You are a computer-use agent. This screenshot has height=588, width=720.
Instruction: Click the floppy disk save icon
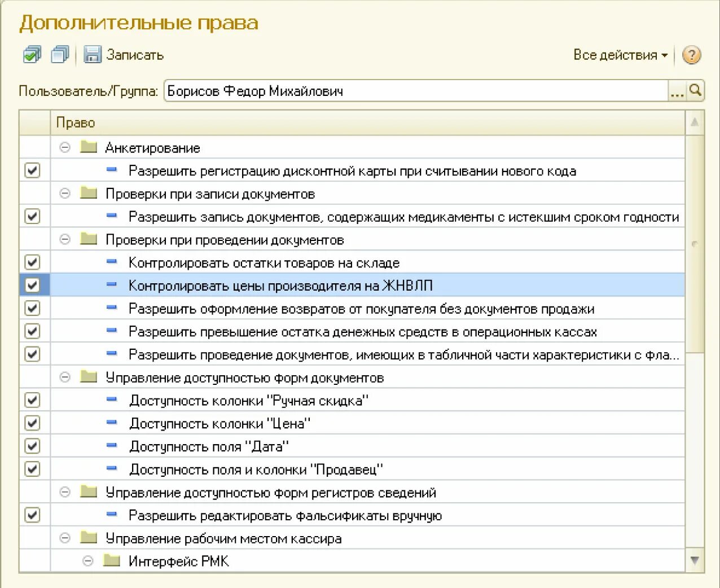tap(92, 55)
